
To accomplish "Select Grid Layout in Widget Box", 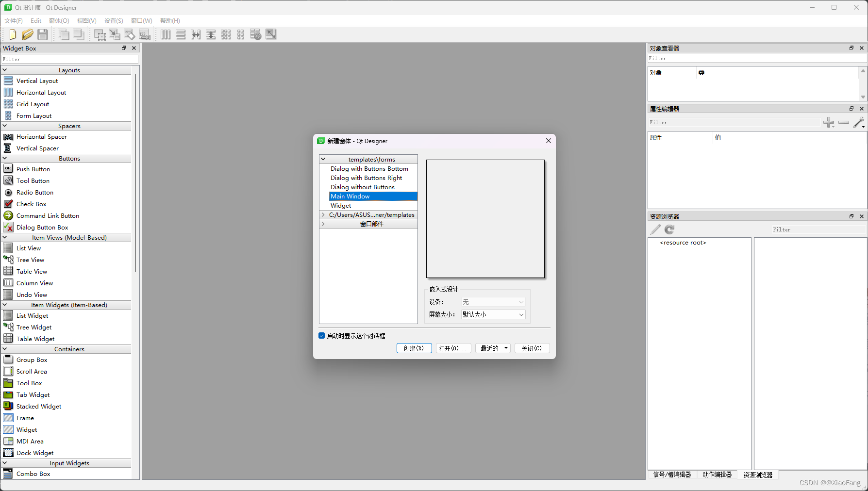I will coord(33,104).
